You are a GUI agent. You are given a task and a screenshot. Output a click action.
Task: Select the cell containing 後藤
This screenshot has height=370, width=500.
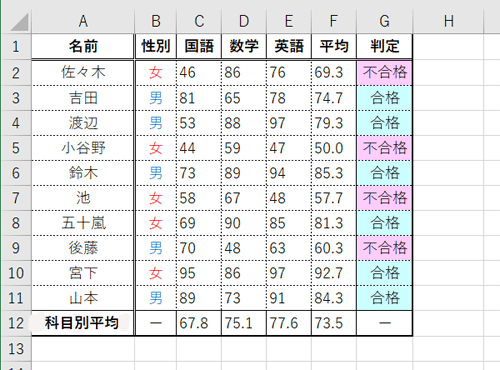[83, 248]
